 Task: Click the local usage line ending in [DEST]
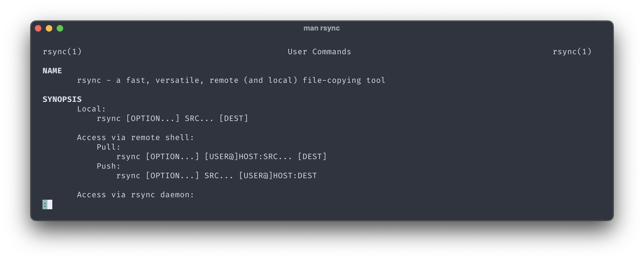(172, 119)
